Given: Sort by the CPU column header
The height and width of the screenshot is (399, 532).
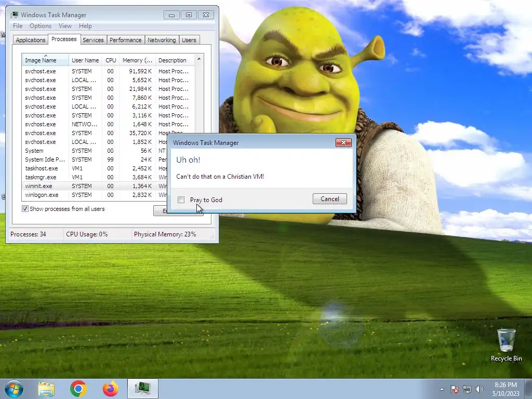Looking at the screenshot, I should tap(111, 60).
